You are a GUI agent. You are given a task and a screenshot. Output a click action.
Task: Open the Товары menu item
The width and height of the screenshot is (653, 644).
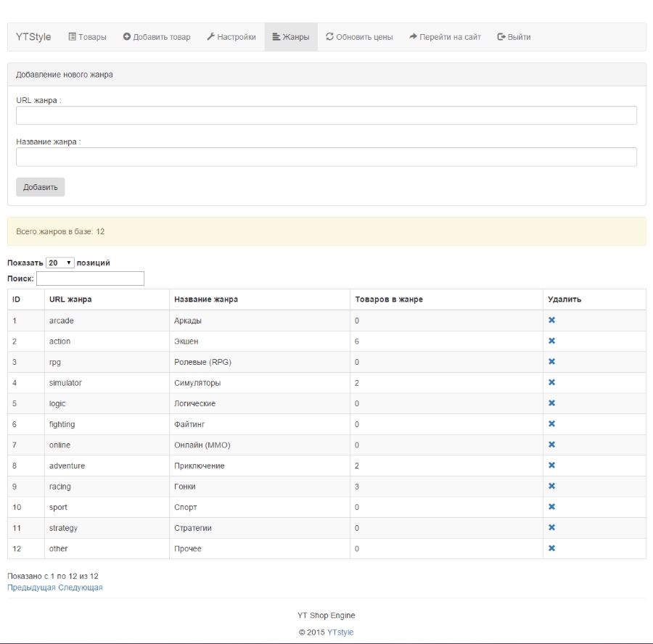[87, 37]
